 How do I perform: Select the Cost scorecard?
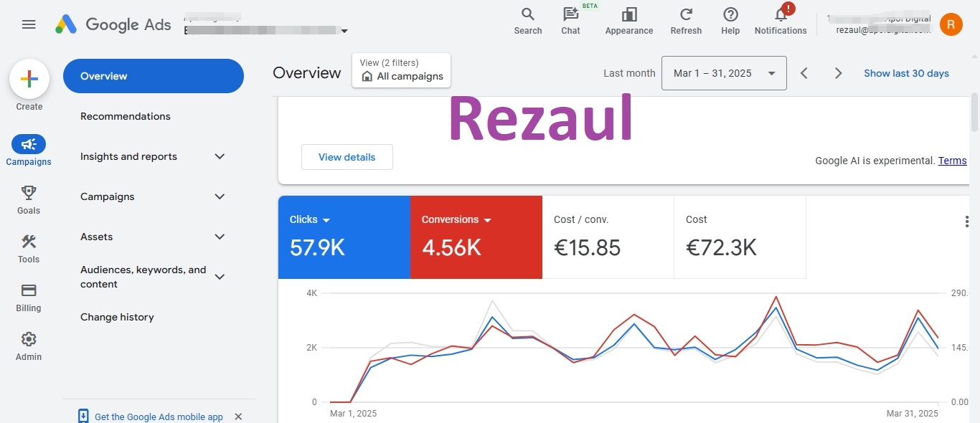point(740,237)
